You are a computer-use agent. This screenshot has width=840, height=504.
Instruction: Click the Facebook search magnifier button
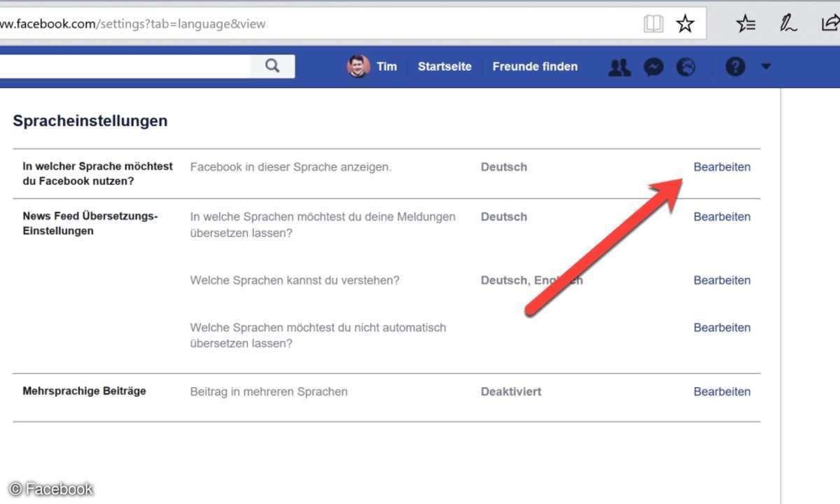click(x=273, y=66)
